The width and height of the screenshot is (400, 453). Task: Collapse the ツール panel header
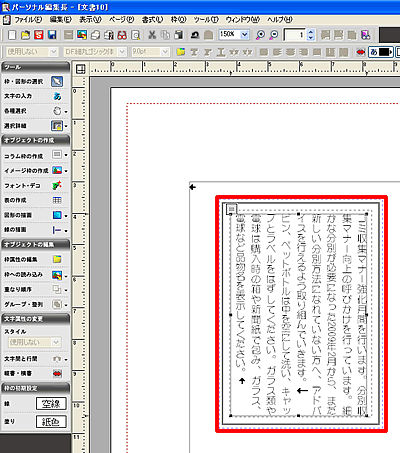click(35, 67)
